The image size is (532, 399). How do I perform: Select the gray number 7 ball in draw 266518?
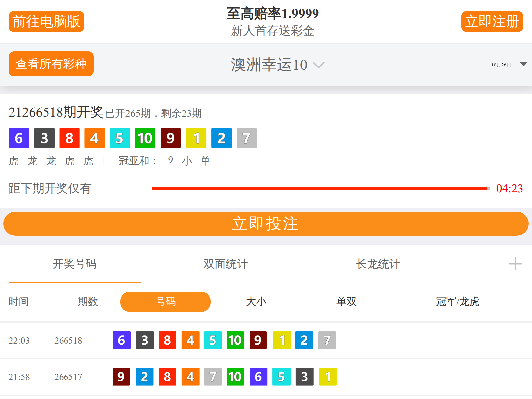tap(327, 340)
